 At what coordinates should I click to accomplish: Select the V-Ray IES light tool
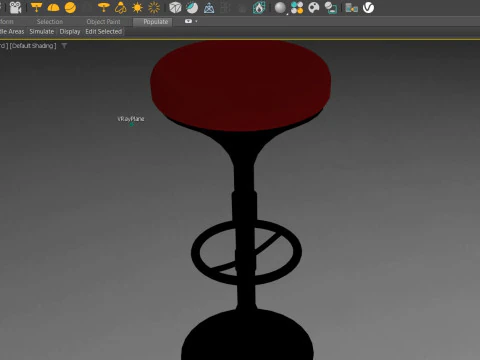pyautogui.click(x=121, y=7)
